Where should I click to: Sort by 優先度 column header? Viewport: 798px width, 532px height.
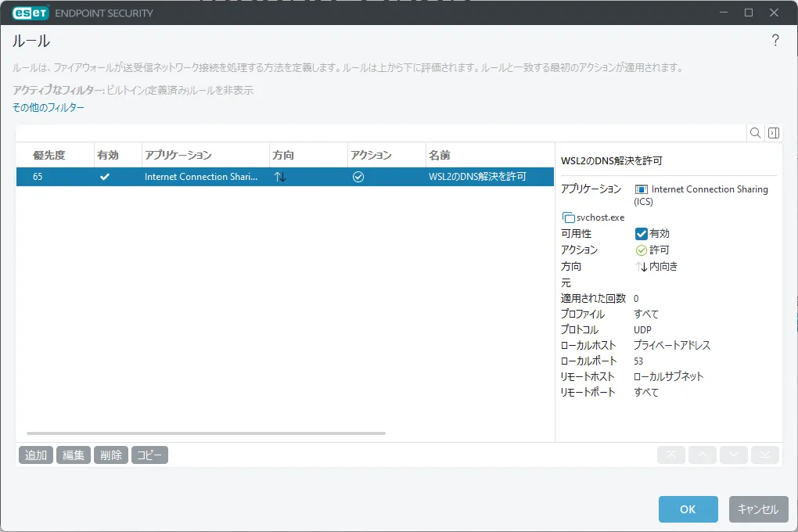[48, 155]
